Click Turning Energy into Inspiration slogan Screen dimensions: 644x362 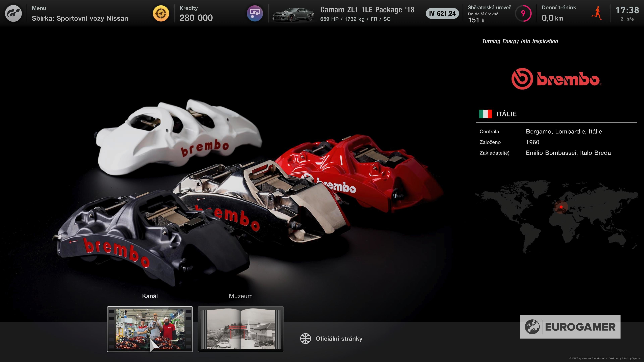[520, 41]
